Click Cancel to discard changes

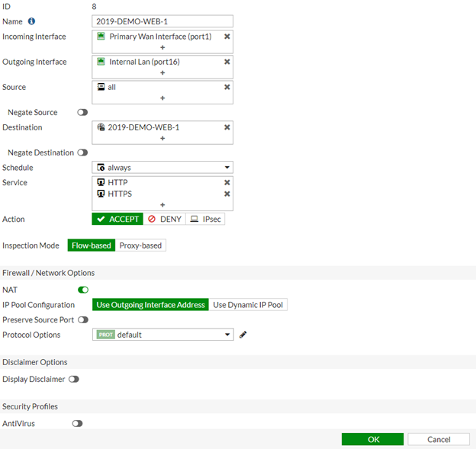tap(439, 439)
